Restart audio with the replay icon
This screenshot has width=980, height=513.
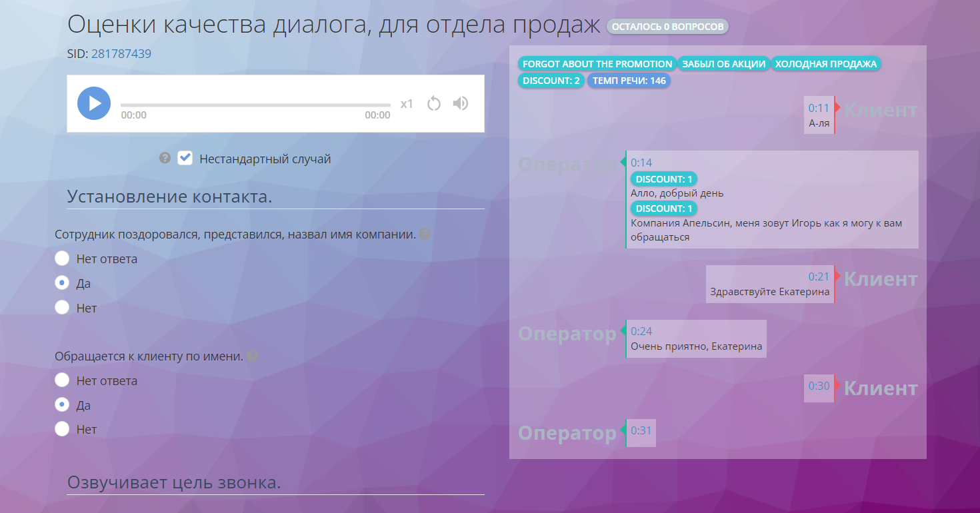tap(434, 103)
